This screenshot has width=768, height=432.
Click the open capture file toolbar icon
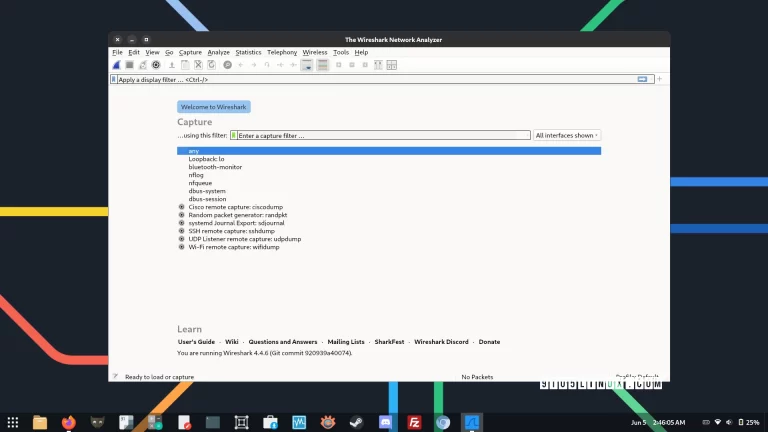pyautogui.click(x=171, y=65)
